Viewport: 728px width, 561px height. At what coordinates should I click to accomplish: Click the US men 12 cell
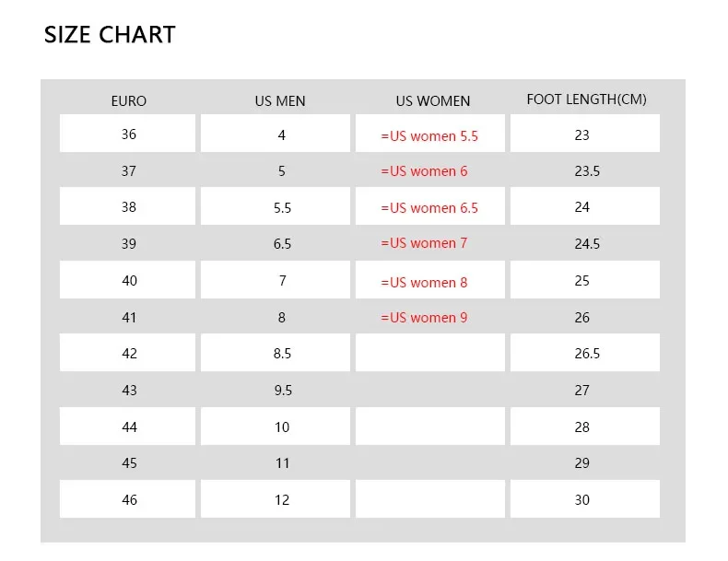coord(276,499)
